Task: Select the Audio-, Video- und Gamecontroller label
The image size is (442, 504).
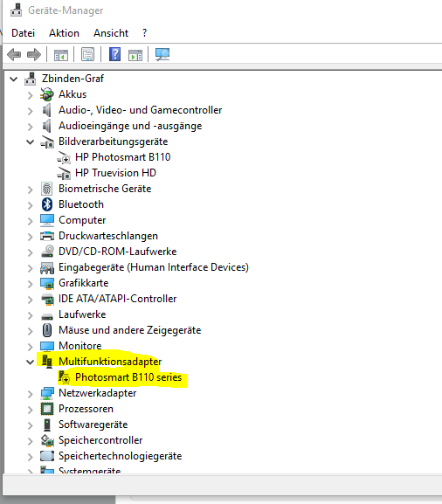Action: tap(140, 110)
